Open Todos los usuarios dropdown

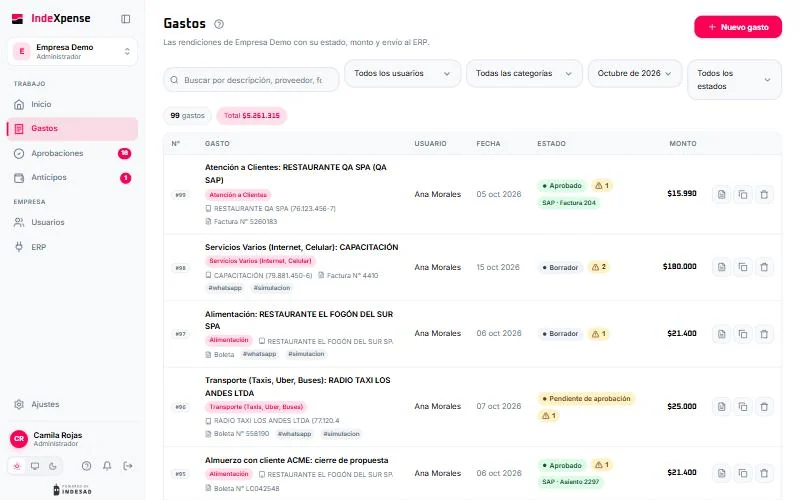(403, 73)
